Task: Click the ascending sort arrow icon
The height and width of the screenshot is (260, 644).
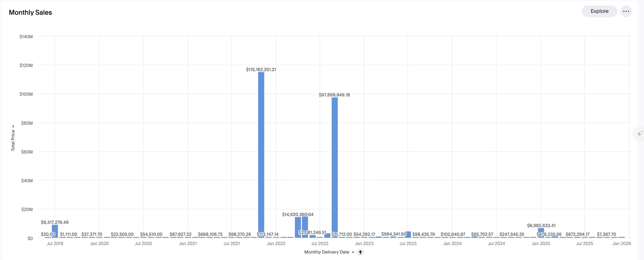Action: point(360,252)
